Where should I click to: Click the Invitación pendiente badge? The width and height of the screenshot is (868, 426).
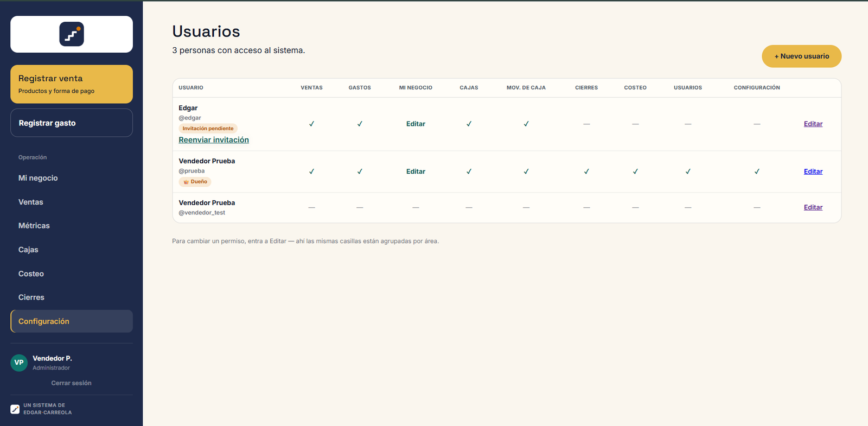(x=208, y=129)
